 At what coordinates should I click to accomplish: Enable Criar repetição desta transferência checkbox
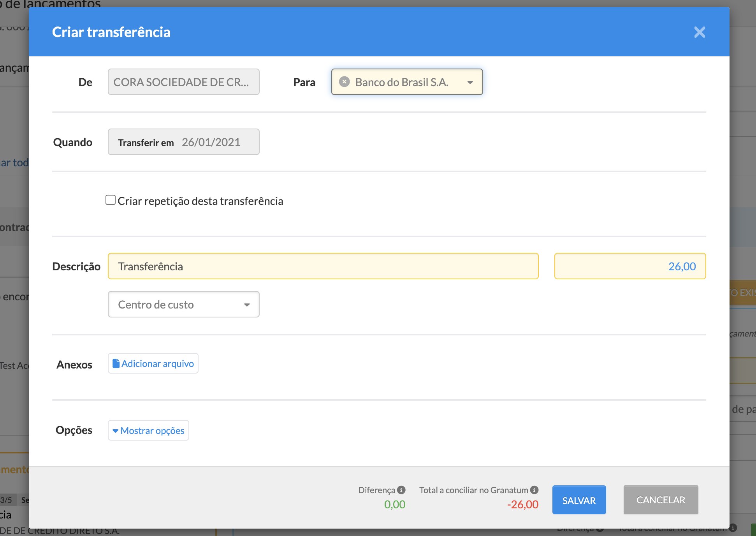[x=111, y=200]
